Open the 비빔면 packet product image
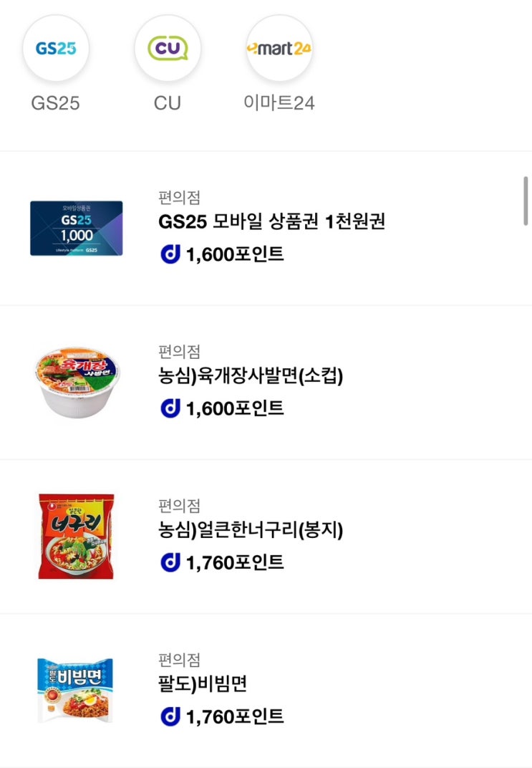This screenshot has height=768, width=532. tap(75, 691)
